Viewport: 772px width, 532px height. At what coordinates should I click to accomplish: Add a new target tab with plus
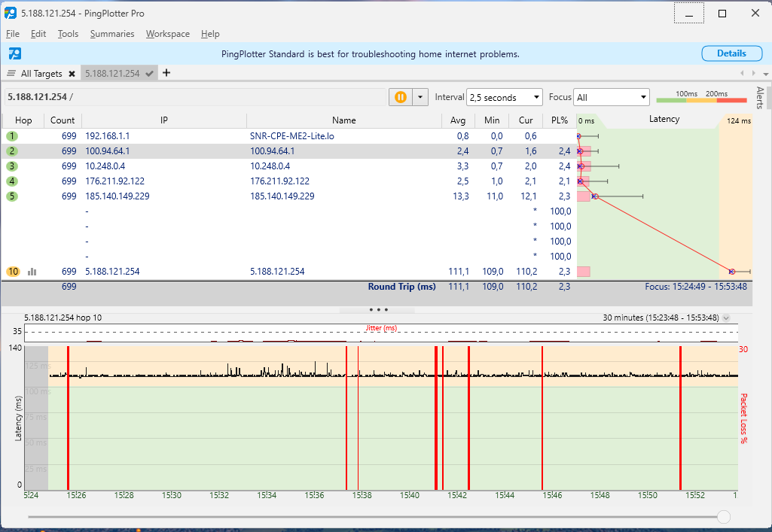166,73
